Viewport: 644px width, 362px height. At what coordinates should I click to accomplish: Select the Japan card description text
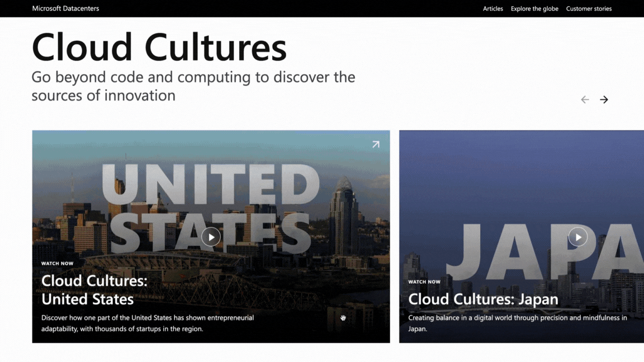point(518,323)
